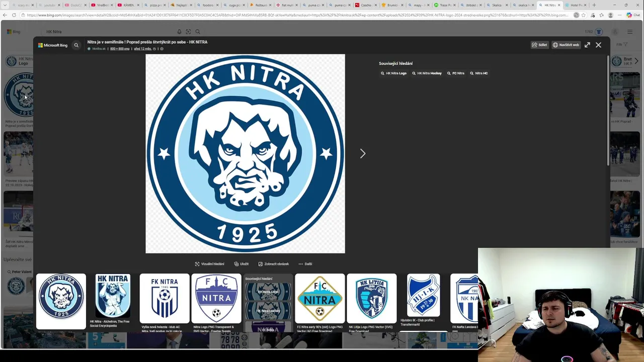Click the search magnifier next to Microsoft Bing

[76, 45]
